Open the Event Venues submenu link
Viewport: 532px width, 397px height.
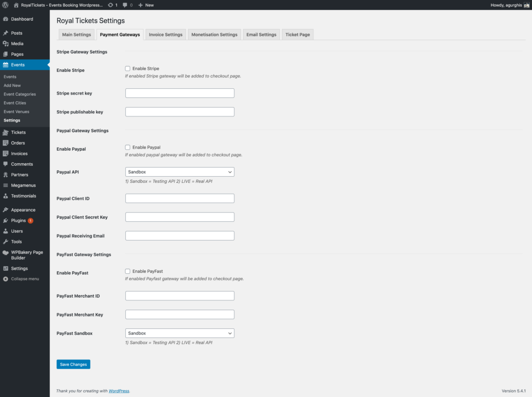[x=17, y=112]
